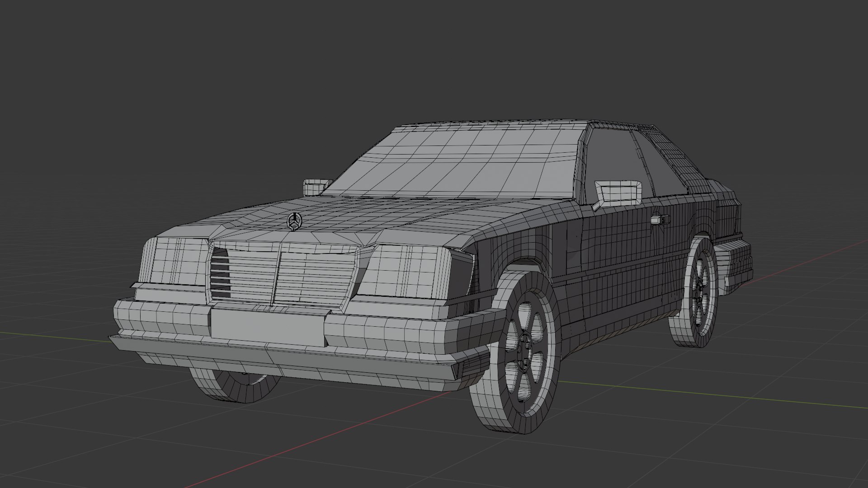Screen dimensions: 868x488
Task: Select the Mercedes star hood emblem
Action: point(294,221)
